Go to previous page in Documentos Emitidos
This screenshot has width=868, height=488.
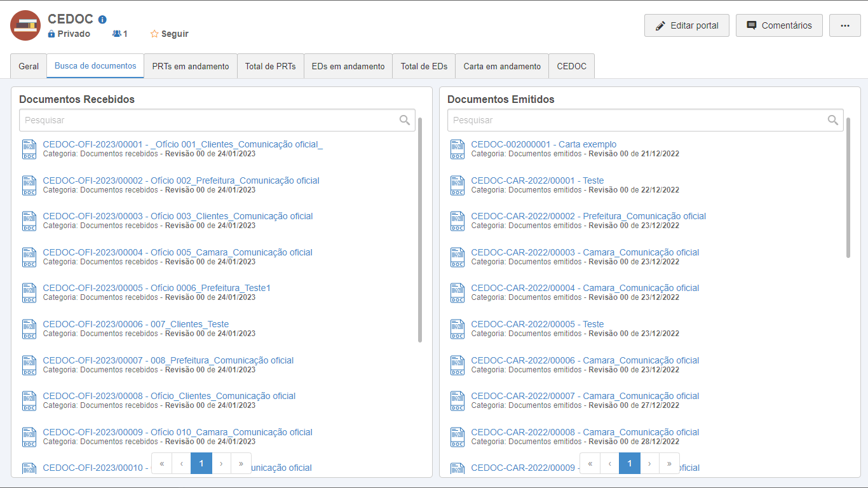click(609, 464)
